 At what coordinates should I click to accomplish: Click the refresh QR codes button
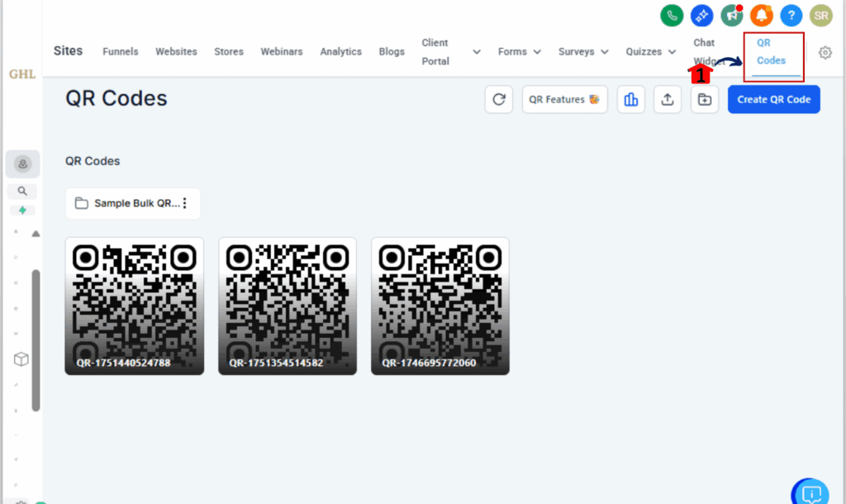coord(498,99)
